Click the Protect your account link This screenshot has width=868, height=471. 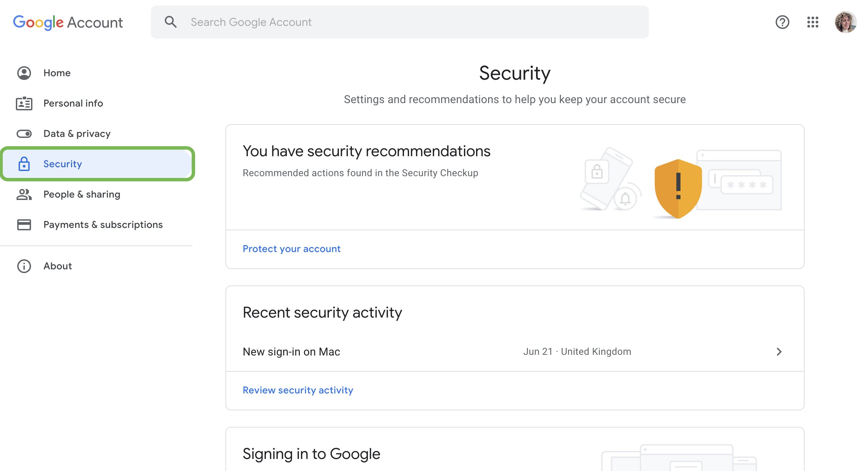291,249
